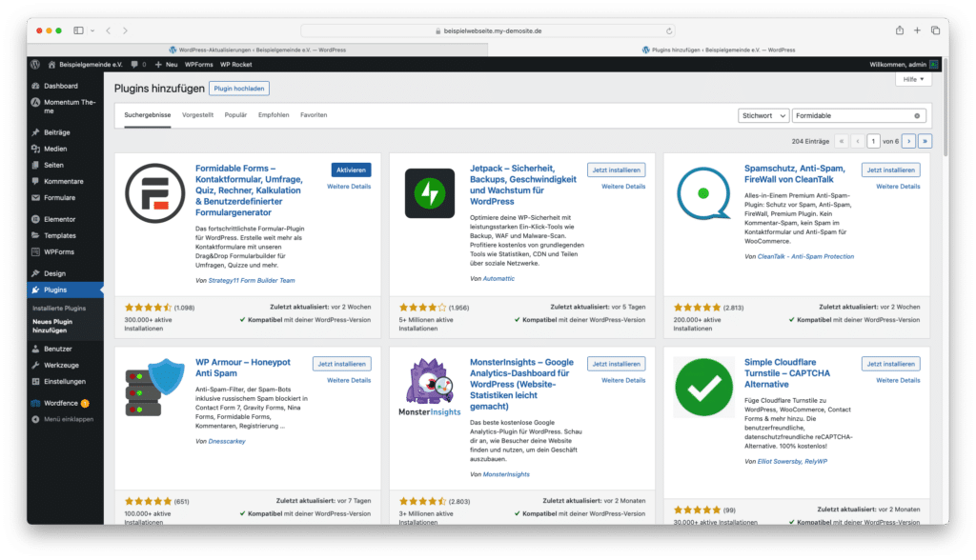Toggle the Safari sidebar
Image resolution: width=976 pixels, height=560 pixels.
click(x=78, y=30)
